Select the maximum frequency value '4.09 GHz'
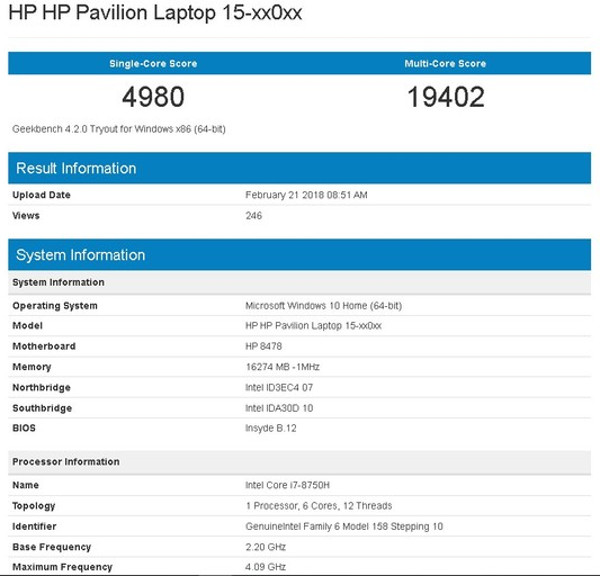The image size is (600, 576). (x=266, y=567)
